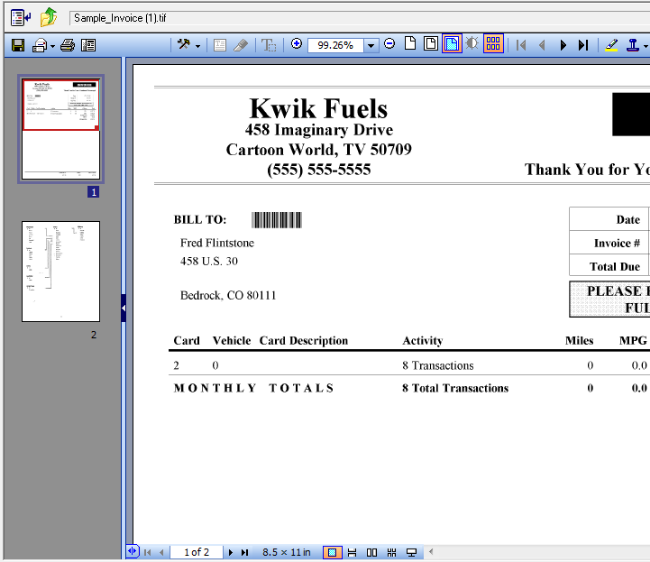Click the Sample_Invoice (1).tif filename field
Viewport: 650px width, 562px height.
click(x=360, y=18)
